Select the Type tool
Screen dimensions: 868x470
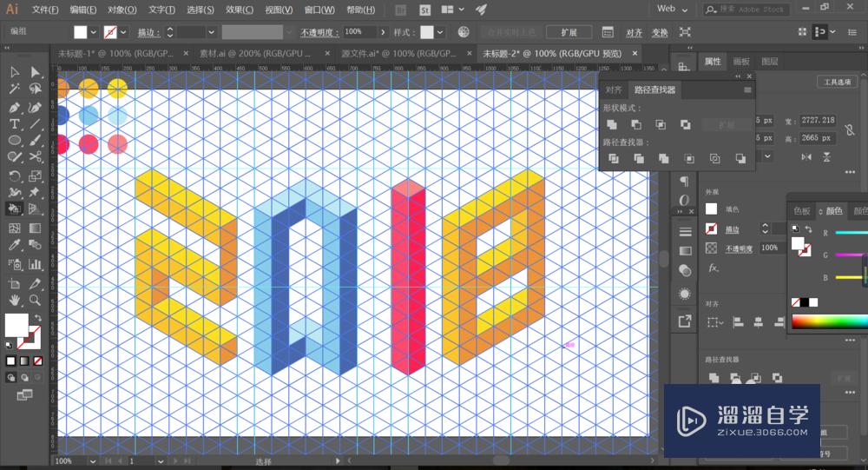pyautogui.click(x=15, y=123)
